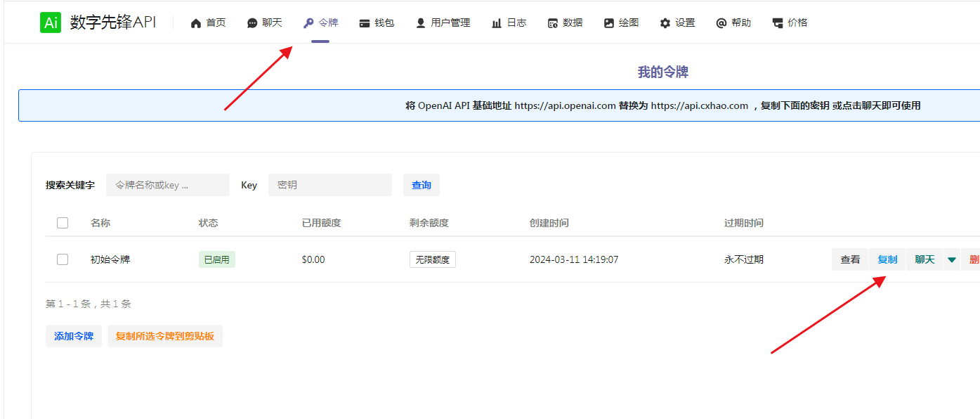This screenshot has width=980, height=419.
Task: Open 聊天 chat bubble icon
Action: (252, 23)
